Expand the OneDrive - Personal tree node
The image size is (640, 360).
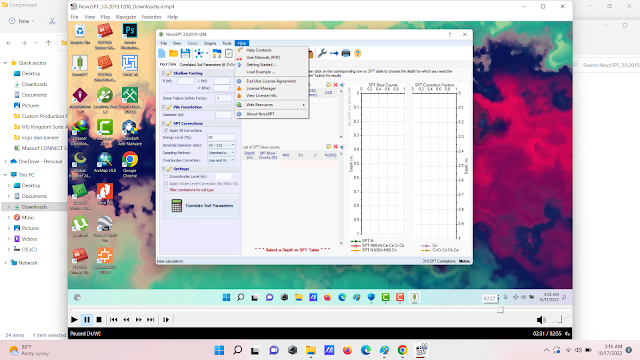pos(5,162)
